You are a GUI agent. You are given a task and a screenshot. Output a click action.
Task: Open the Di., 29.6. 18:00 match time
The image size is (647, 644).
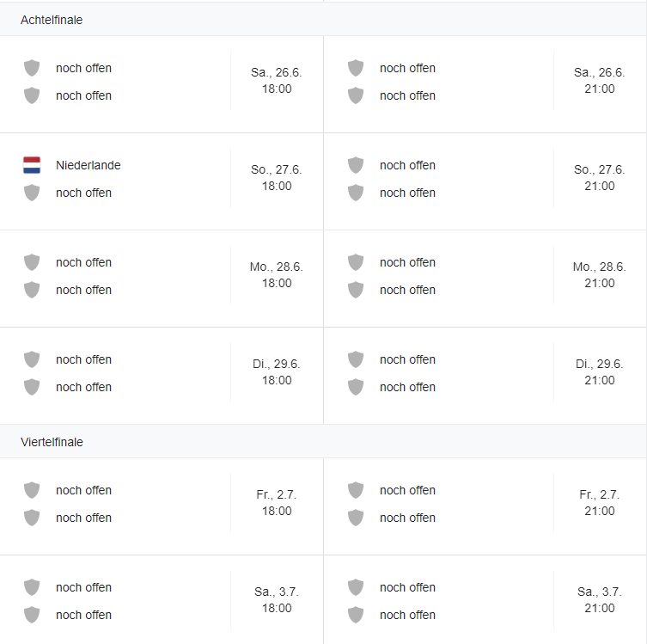pyautogui.click(x=277, y=372)
